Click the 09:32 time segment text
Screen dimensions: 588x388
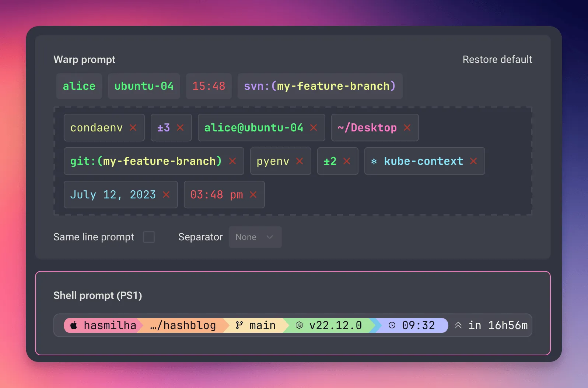(419, 325)
